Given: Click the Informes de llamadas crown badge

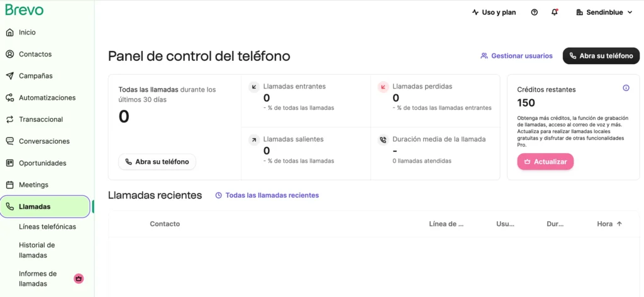Looking at the screenshot, I should point(79,279).
